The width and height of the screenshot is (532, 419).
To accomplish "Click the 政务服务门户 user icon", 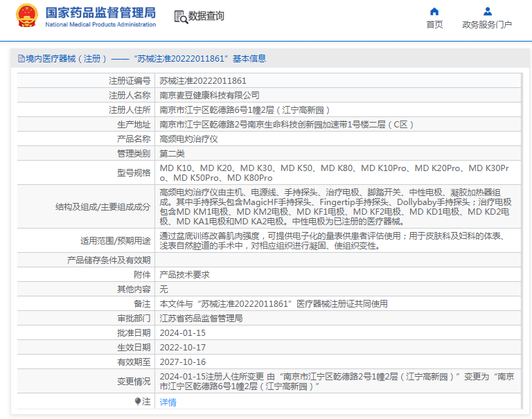I will pos(488,12).
